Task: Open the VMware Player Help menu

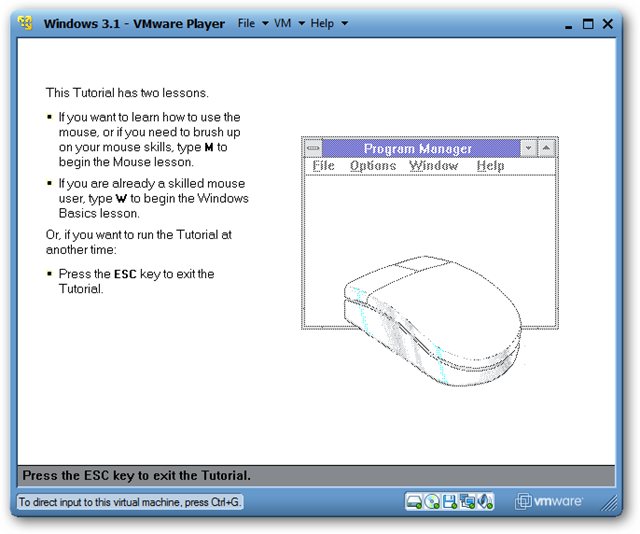Action: (x=322, y=23)
